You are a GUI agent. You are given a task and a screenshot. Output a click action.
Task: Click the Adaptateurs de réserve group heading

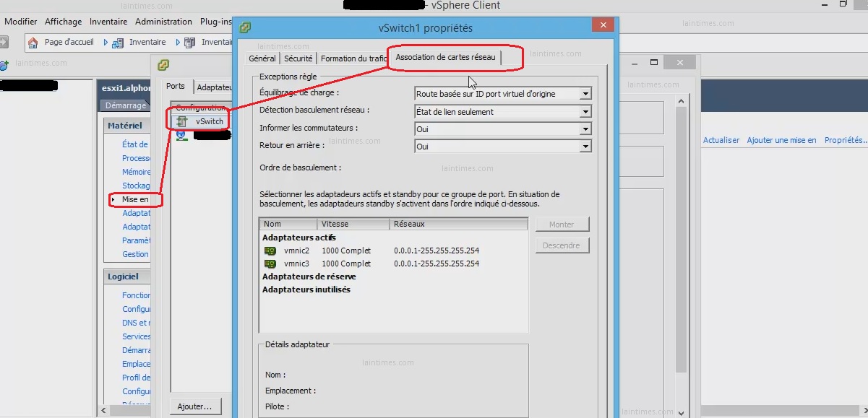pyautogui.click(x=309, y=277)
